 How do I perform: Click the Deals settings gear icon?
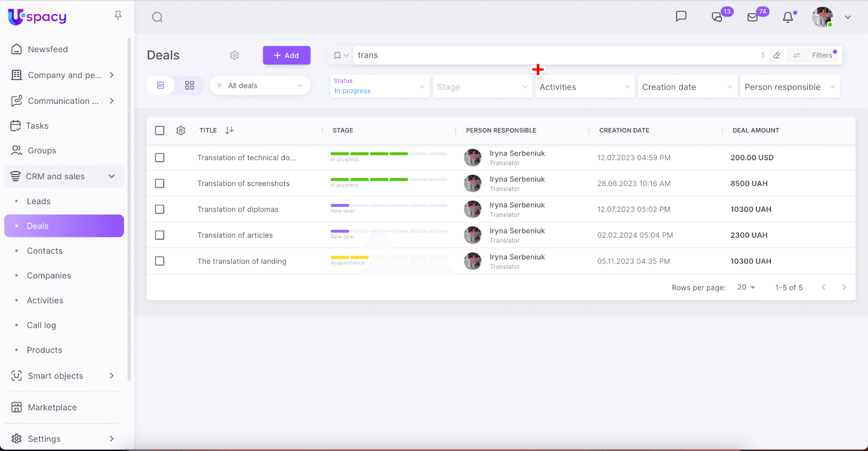pyautogui.click(x=234, y=55)
